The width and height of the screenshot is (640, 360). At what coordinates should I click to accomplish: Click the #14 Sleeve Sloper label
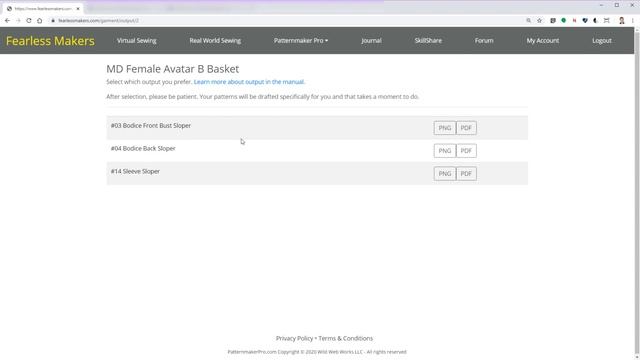click(135, 171)
